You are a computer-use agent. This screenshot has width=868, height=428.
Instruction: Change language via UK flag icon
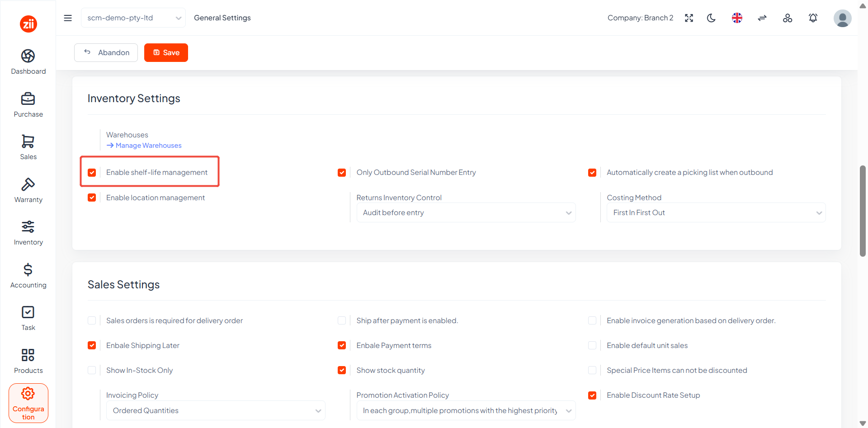tap(737, 18)
